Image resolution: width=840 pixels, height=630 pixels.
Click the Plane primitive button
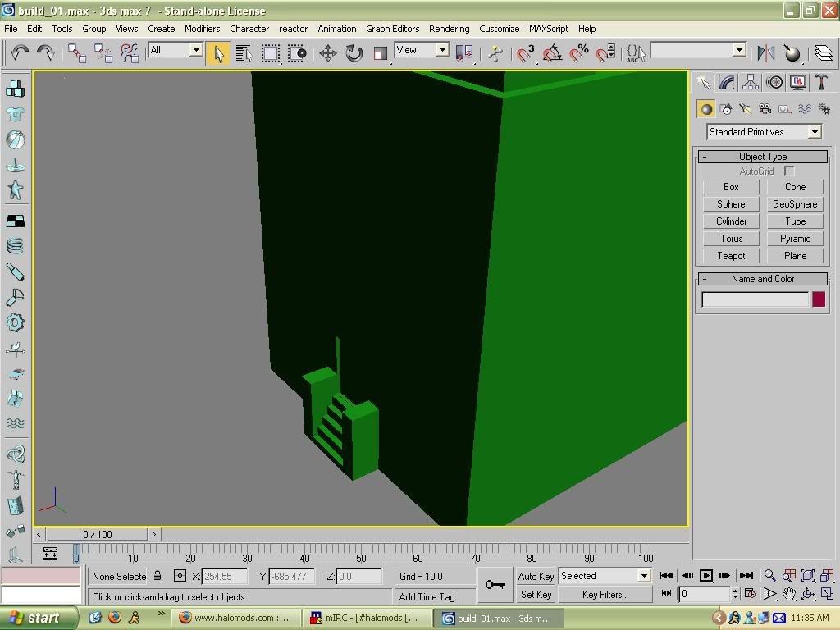(x=795, y=256)
